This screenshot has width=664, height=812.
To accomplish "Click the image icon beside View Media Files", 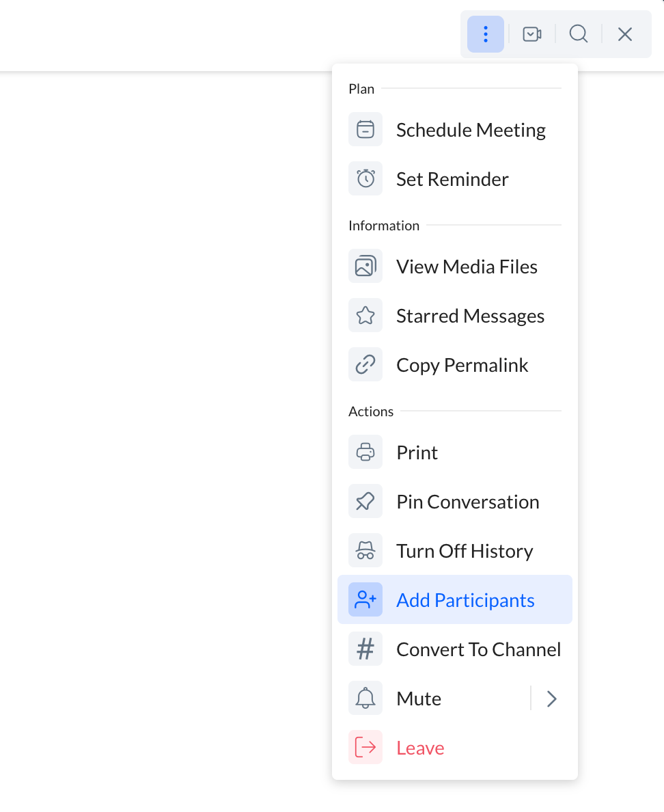I will pyautogui.click(x=365, y=267).
